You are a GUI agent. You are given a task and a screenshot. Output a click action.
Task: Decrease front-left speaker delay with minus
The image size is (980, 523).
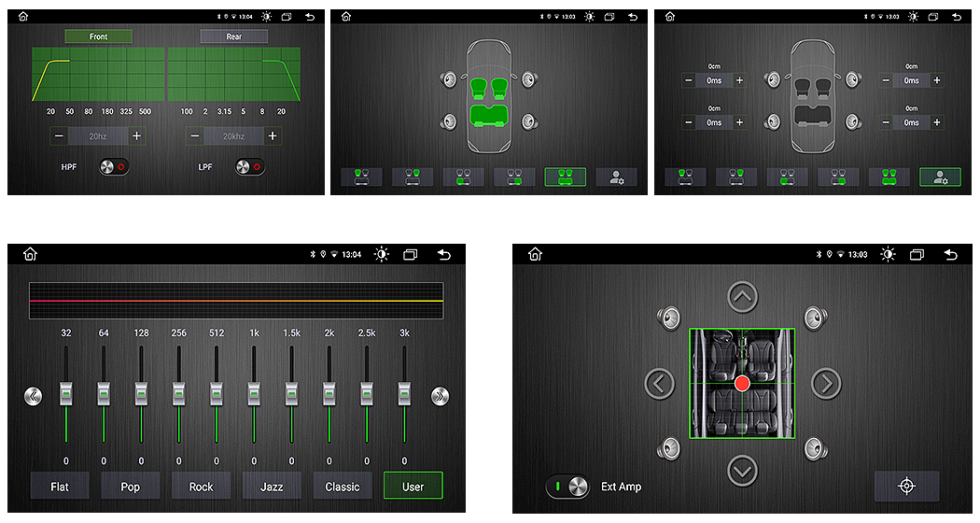688,80
